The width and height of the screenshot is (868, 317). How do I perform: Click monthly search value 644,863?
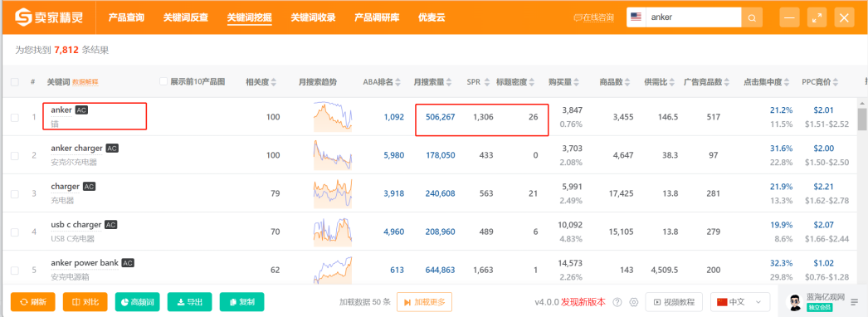pyautogui.click(x=441, y=270)
